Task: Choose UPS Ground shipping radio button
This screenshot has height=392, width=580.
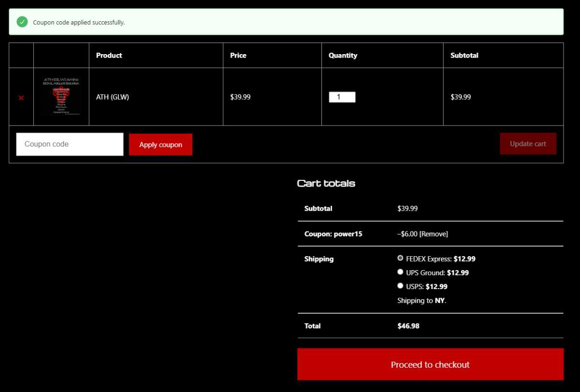Action: point(400,272)
